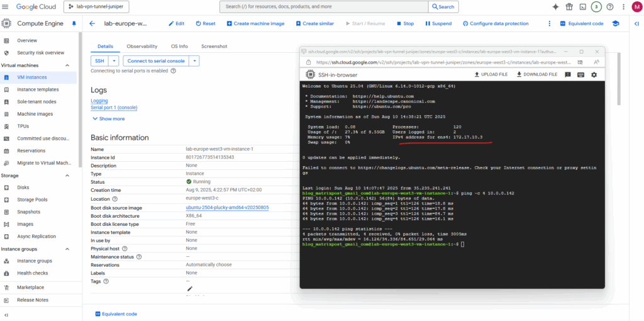Open notifications badge showing 3

click(x=596, y=7)
